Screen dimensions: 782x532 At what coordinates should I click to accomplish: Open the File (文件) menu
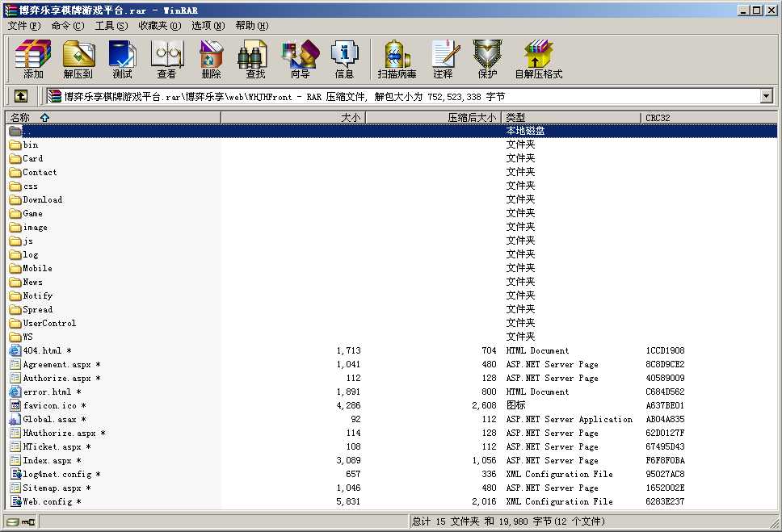click(x=24, y=25)
